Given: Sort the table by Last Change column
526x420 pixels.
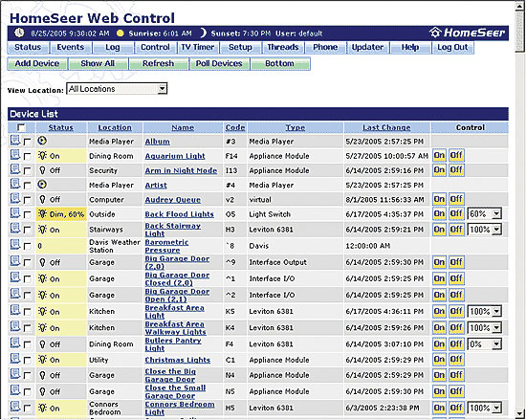Looking at the screenshot, I should tap(386, 127).
